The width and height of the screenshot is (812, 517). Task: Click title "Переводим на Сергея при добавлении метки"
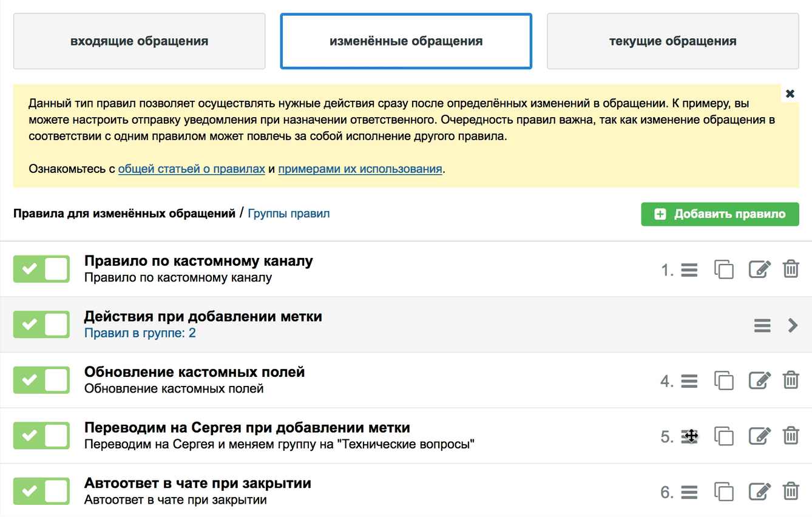[248, 427]
